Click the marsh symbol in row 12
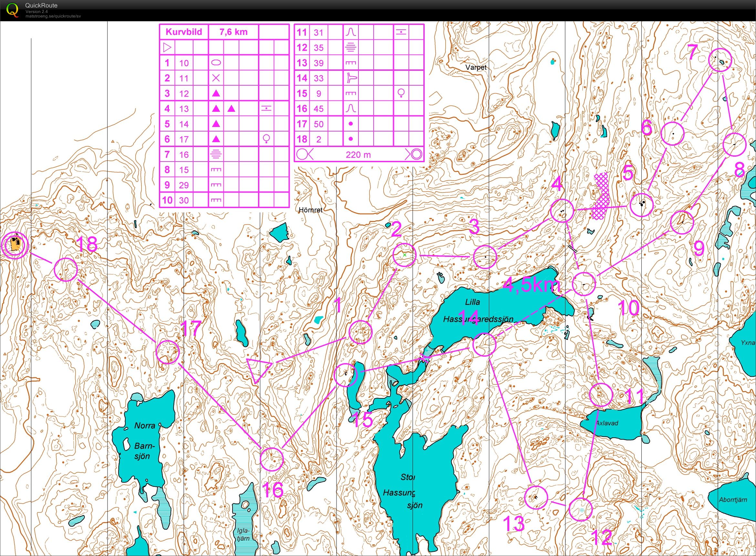 [351, 47]
